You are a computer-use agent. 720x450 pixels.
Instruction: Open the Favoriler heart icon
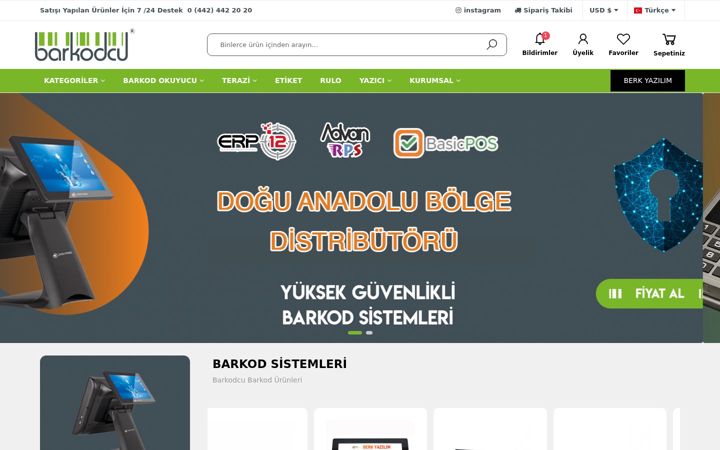point(623,39)
